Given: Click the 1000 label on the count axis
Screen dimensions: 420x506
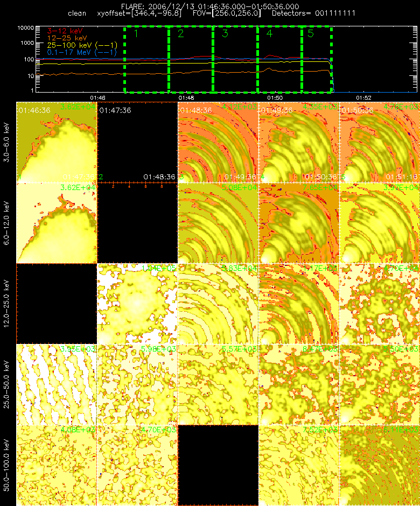Looking at the screenshot, I should point(27,43).
